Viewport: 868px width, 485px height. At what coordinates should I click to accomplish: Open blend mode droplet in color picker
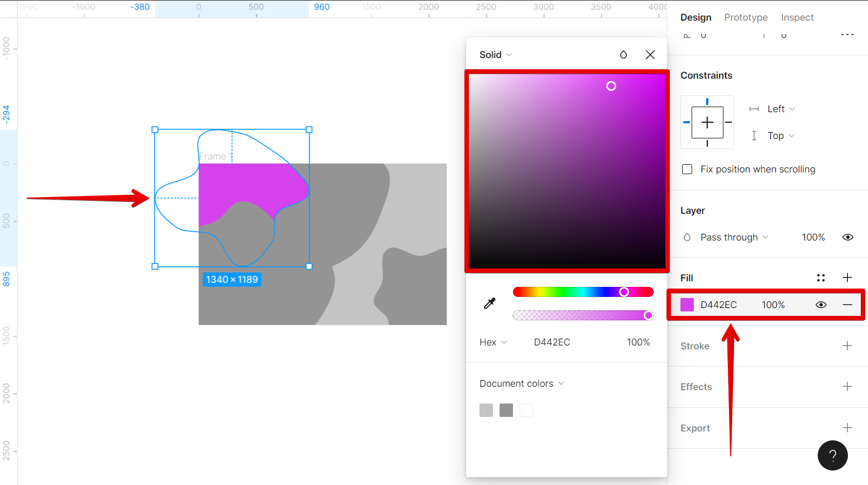tap(624, 55)
